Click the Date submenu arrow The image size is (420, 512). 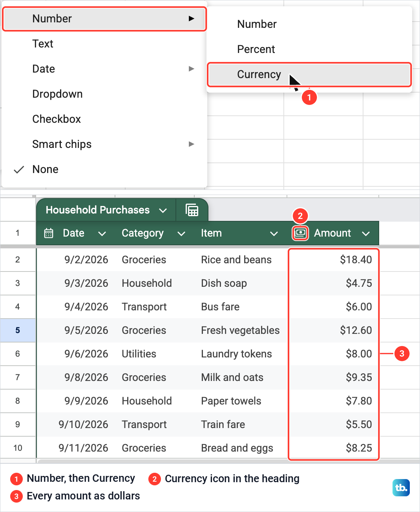coord(191,69)
